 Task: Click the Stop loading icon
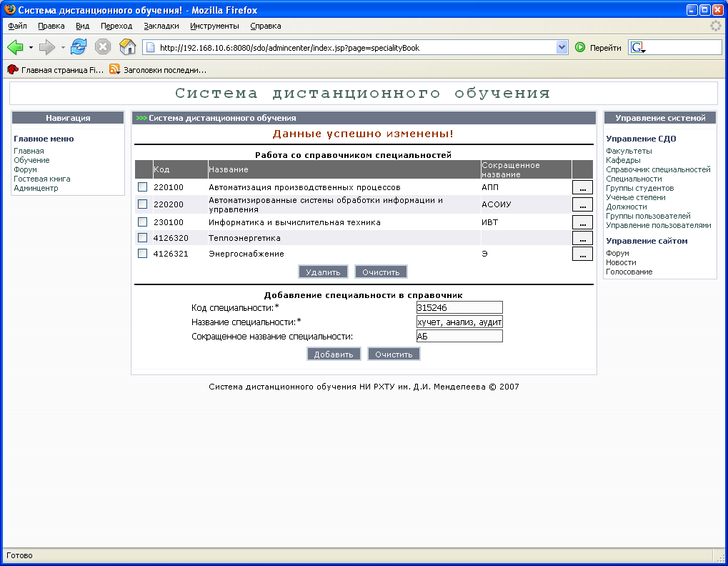pos(103,47)
